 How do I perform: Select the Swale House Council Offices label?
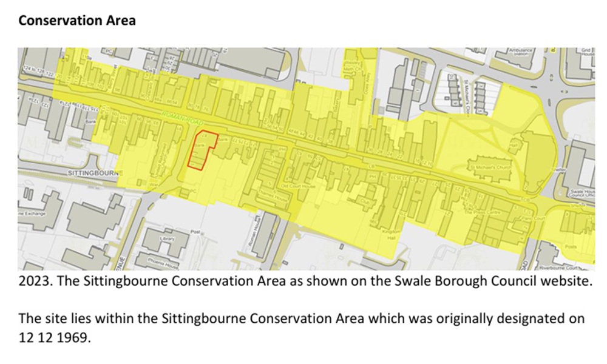(x=583, y=194)
